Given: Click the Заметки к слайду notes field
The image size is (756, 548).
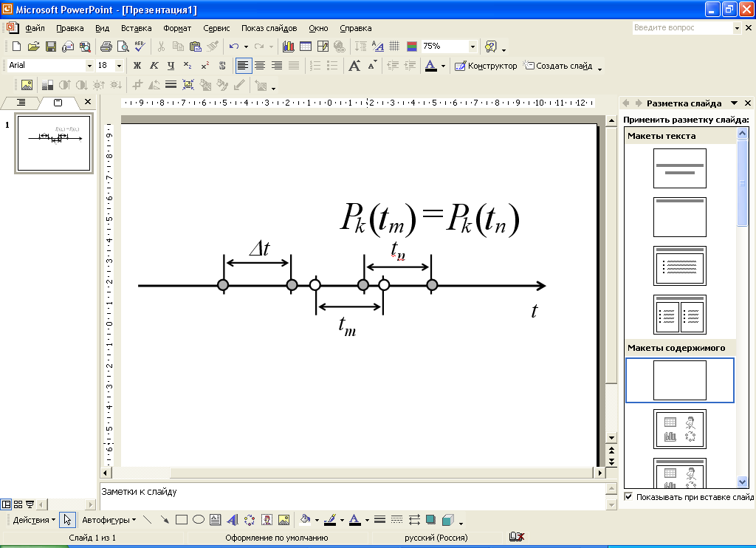Looking at the screenshot, I should (x=352, y=496).
